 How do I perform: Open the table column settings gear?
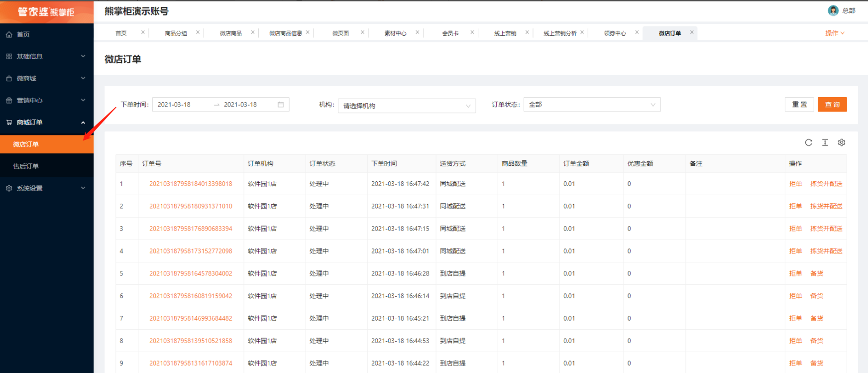point(842,142)
